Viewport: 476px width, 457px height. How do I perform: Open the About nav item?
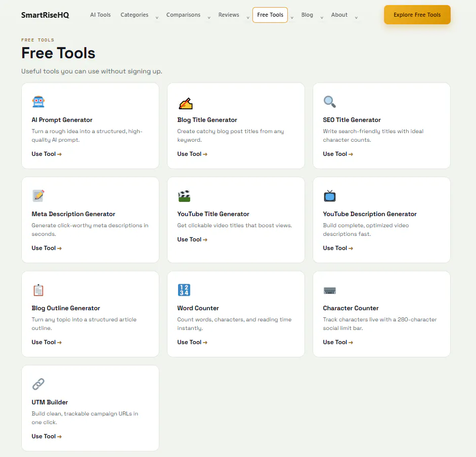click(x=339, y=15)
